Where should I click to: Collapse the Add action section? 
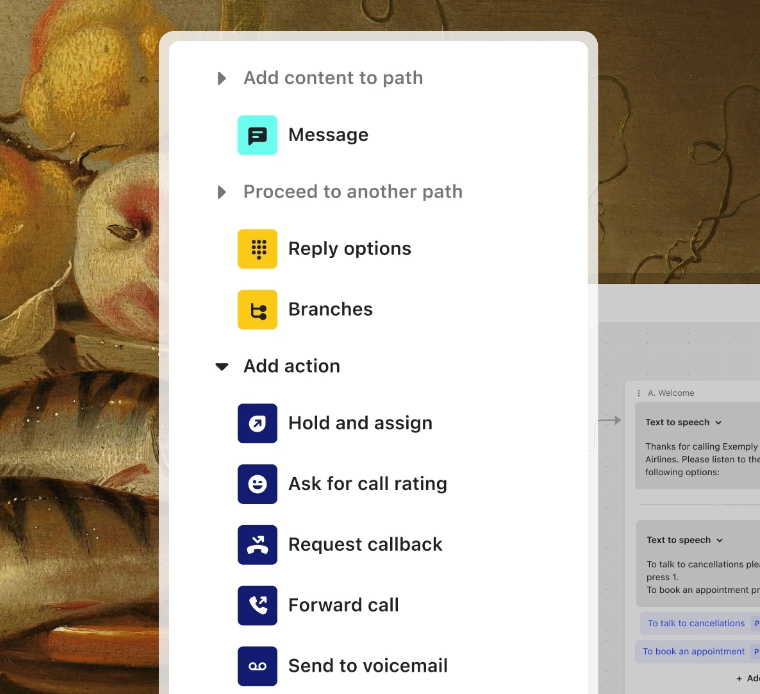pyautogui.click(x=222, y=367)
